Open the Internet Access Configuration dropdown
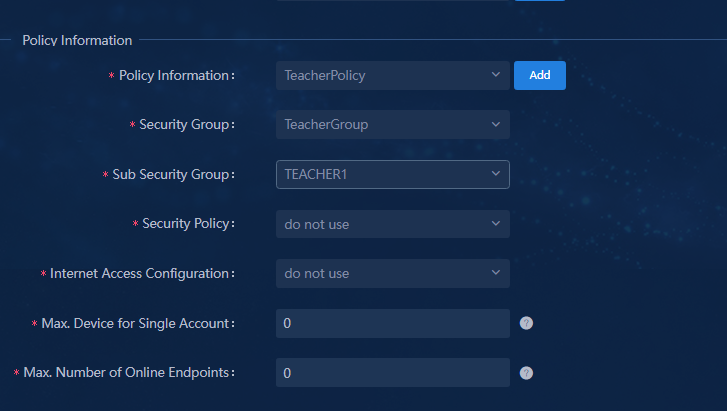This screenshot has height=411, width=727. pos(393,273)
